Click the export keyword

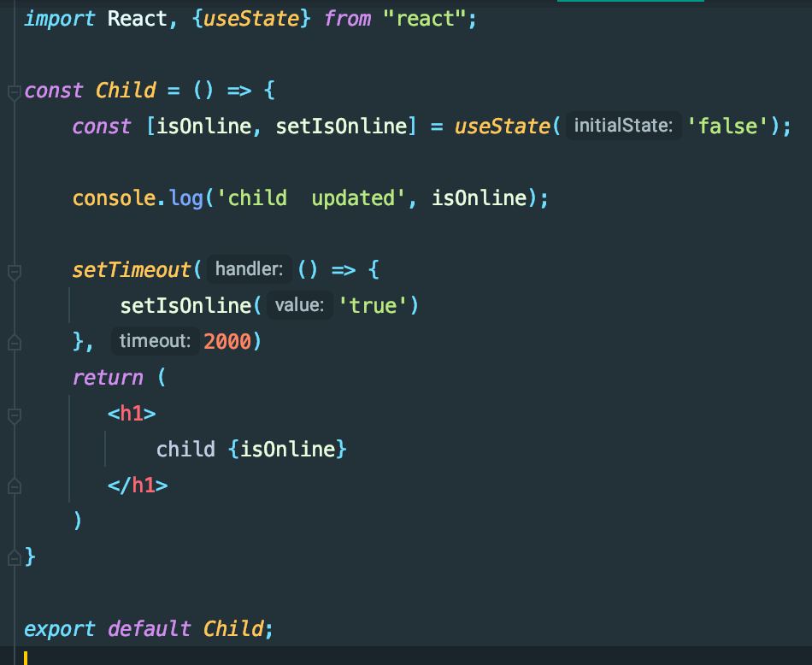[x=59, y=629]
